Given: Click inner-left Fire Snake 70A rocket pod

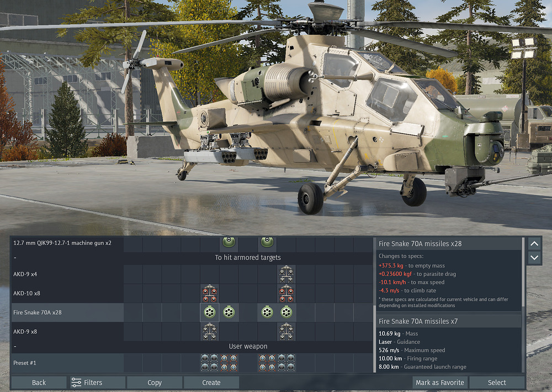Looking at the screenshot, I should tap(229, 312).
